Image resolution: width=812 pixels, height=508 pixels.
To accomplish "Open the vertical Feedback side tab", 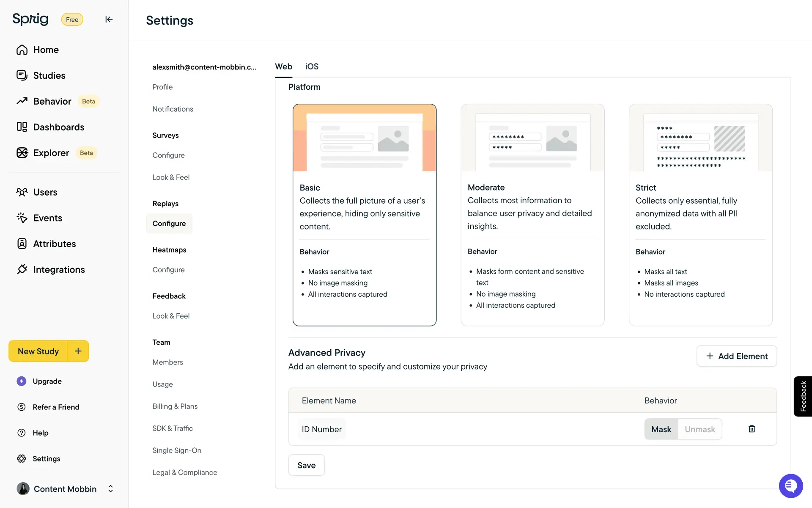I will click(x=803, y=396).
